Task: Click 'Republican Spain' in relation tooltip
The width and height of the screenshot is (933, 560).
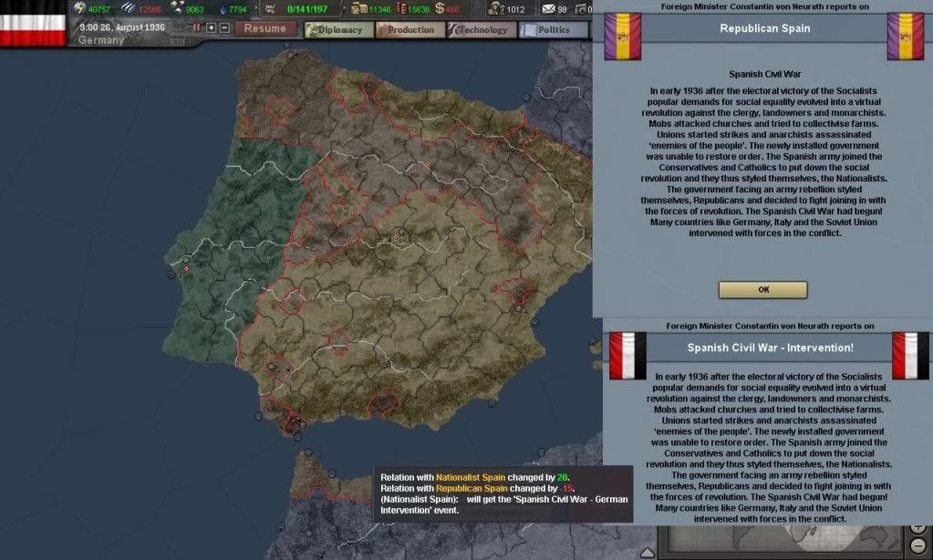Action: (x=472, y=488)
